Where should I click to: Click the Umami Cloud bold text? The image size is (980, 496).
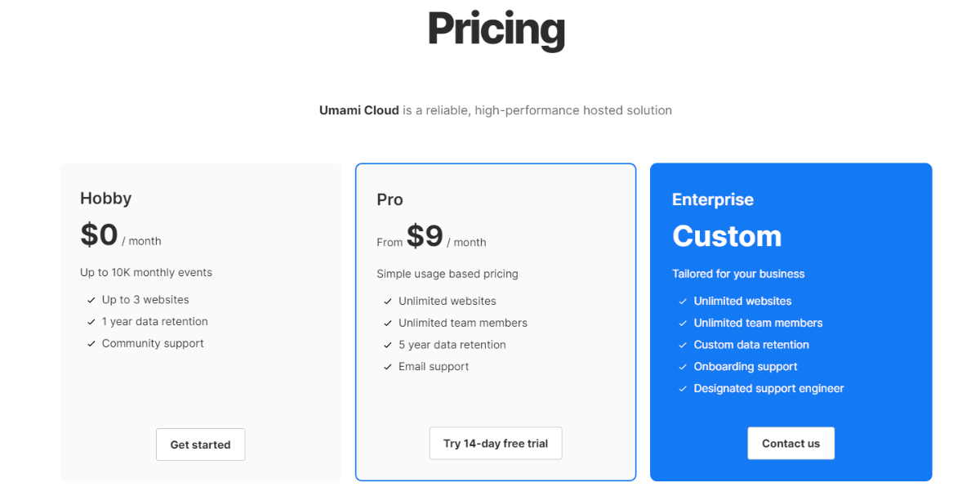[x=359, y=110]
